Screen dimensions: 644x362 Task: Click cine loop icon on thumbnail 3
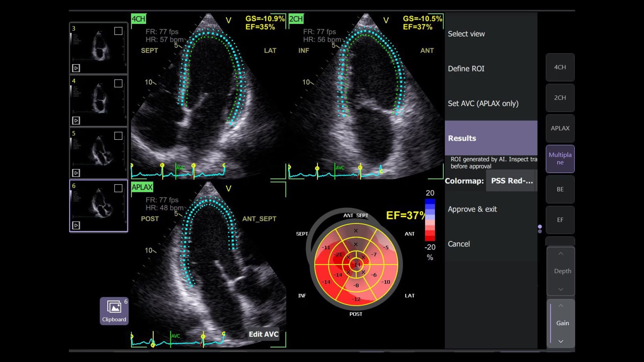click(x=76, y=68)
